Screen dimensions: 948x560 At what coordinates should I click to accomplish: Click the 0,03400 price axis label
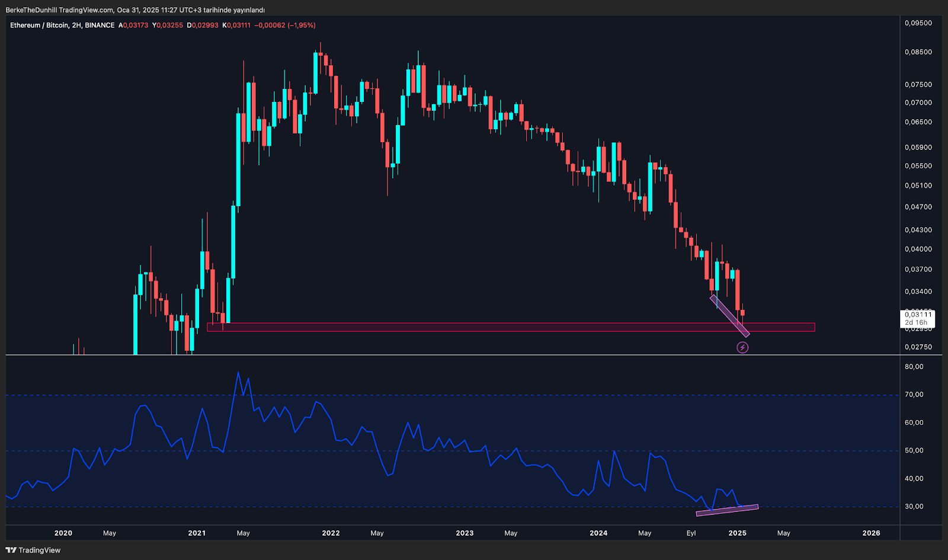pos(918,292)
